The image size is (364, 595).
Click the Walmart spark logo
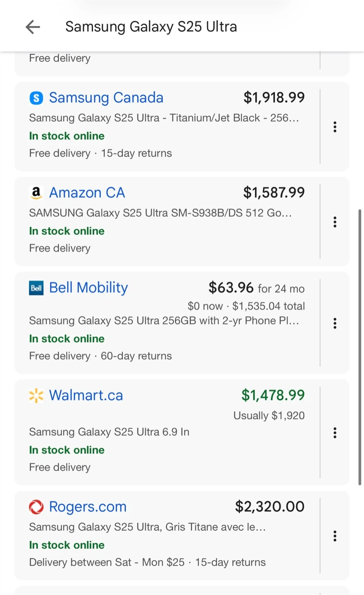[x=36, y=395]
